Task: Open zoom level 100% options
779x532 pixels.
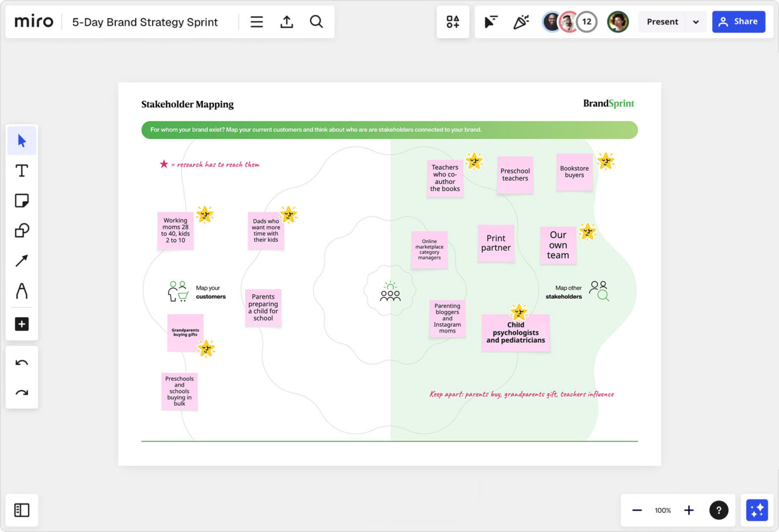Action: coord(663,510)
